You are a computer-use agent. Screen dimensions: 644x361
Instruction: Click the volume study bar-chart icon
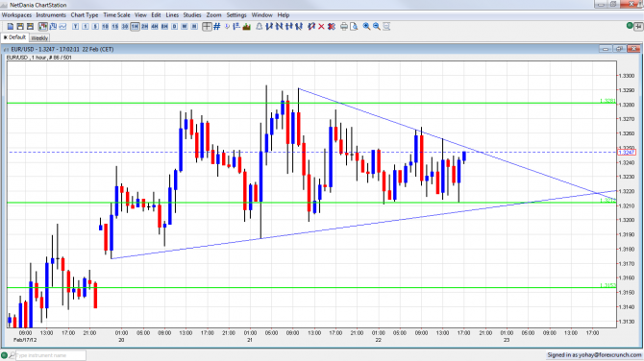247,27
